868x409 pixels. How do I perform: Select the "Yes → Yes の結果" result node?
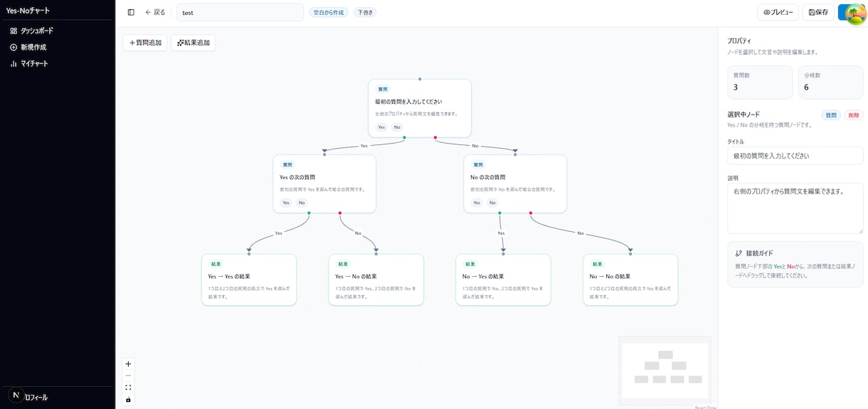pos(249,280)
